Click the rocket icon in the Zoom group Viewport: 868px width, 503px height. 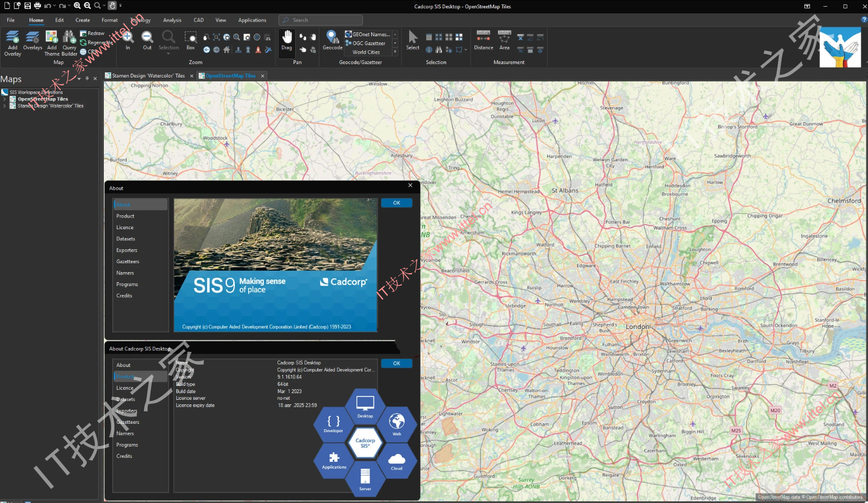(258, 50)
